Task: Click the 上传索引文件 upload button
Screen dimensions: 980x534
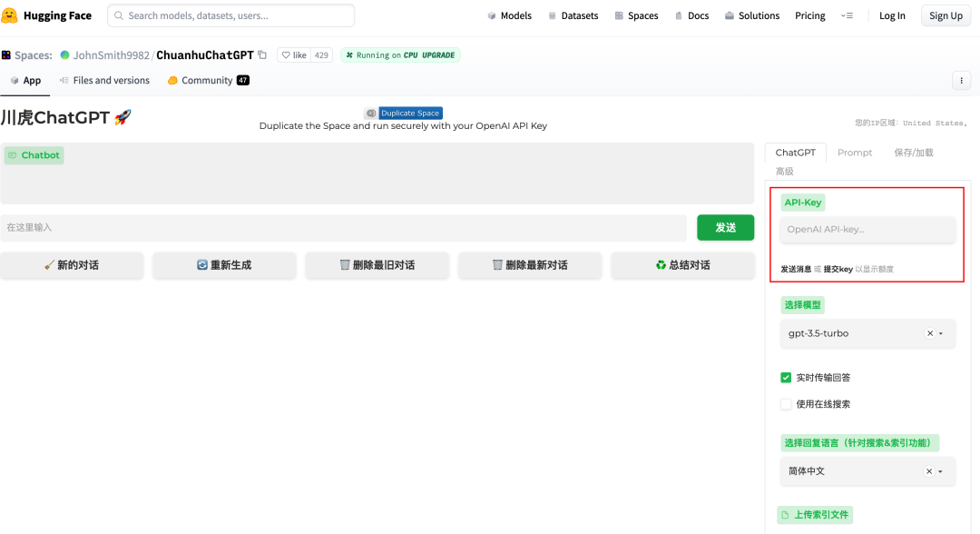Action: pyautogui.click(x=815, y=515)
